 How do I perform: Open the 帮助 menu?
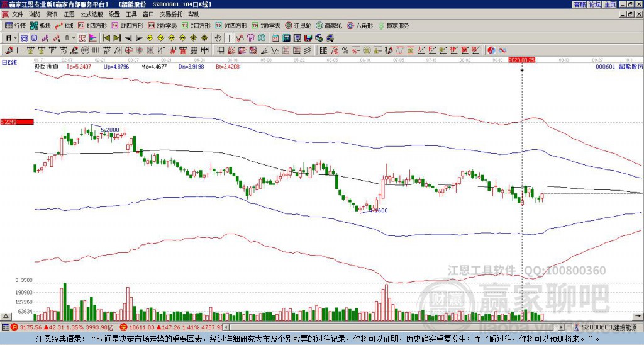pos(194,14)
